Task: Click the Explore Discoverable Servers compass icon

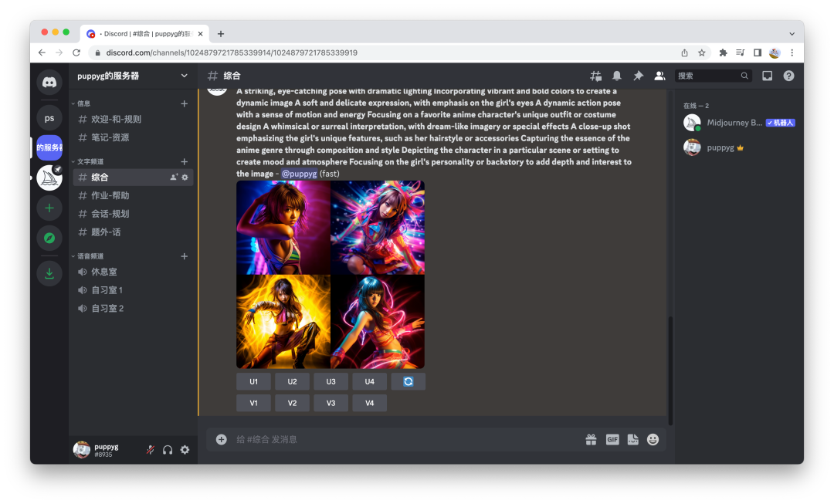Action: coord(49,238)
